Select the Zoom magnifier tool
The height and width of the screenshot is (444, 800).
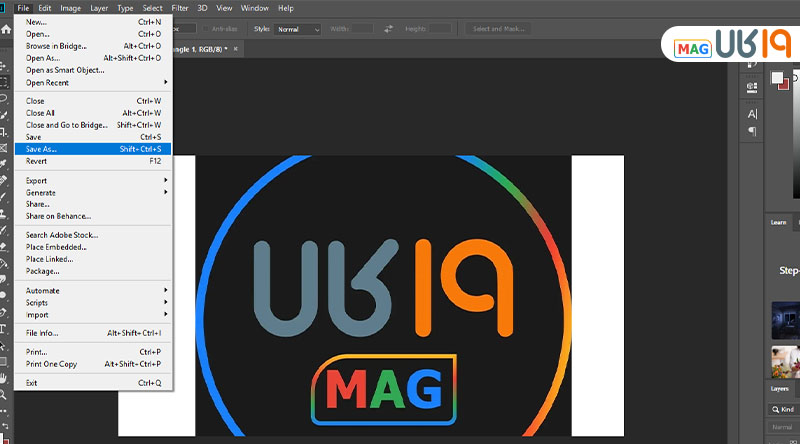coord(5,394)
